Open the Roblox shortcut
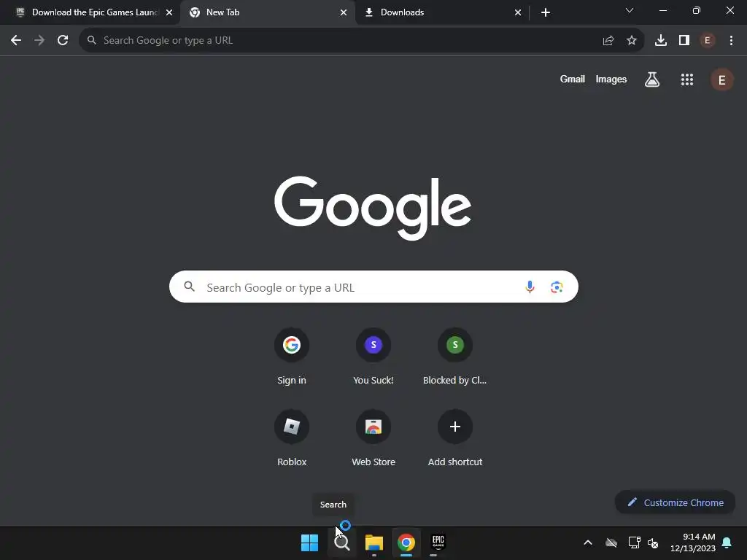 tap(292, 438)
